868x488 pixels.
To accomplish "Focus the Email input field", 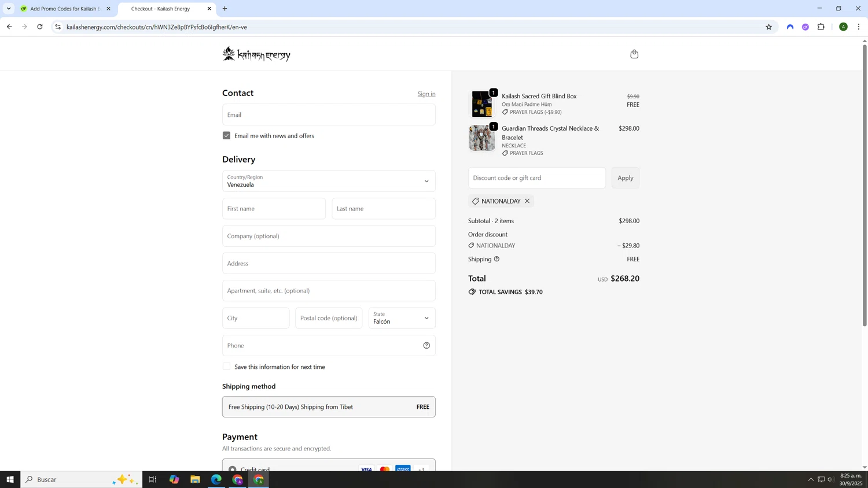I will pos(329,114).
